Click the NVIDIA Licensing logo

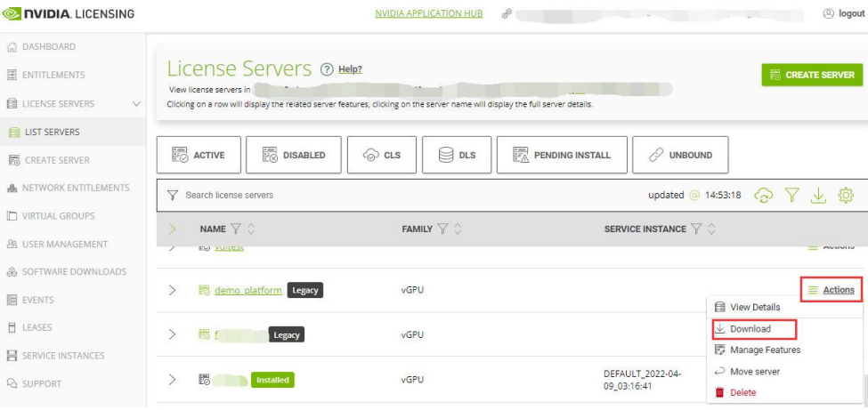[69, 14]
